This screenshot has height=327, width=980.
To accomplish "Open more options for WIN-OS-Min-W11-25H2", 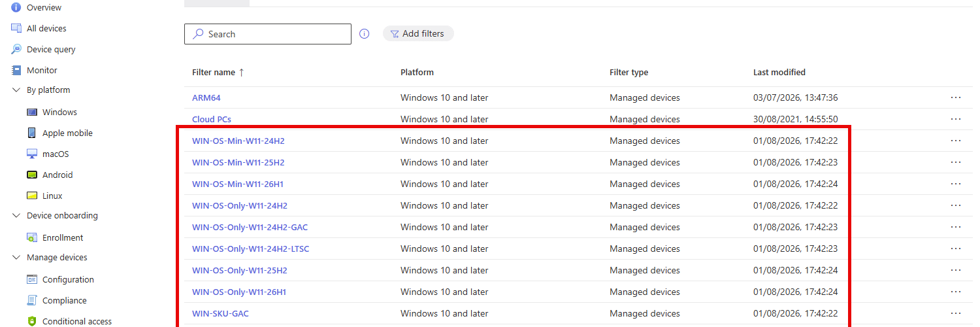I will pos(956,162).
